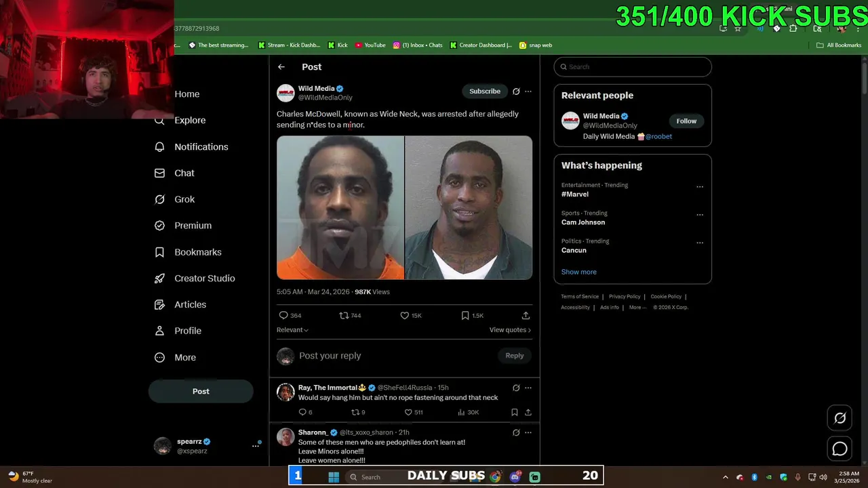
Task: Open Grok from the sidebar icon
Action: click(x=159, y=199)
